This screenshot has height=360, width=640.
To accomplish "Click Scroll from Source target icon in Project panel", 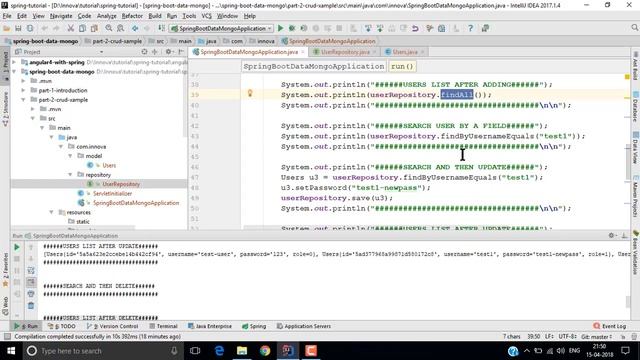I will pyautogui.click(x=144, y=52).
